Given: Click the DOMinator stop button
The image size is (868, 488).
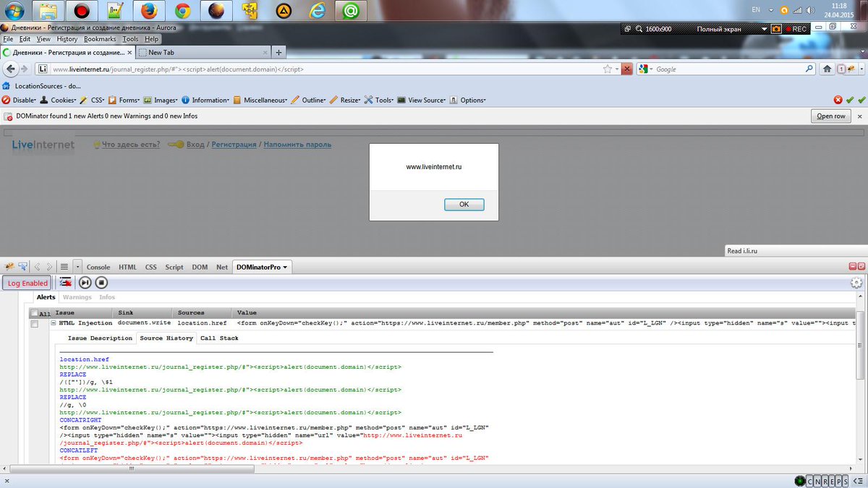Looking at the screenshot, I should [x=101, y=283].
